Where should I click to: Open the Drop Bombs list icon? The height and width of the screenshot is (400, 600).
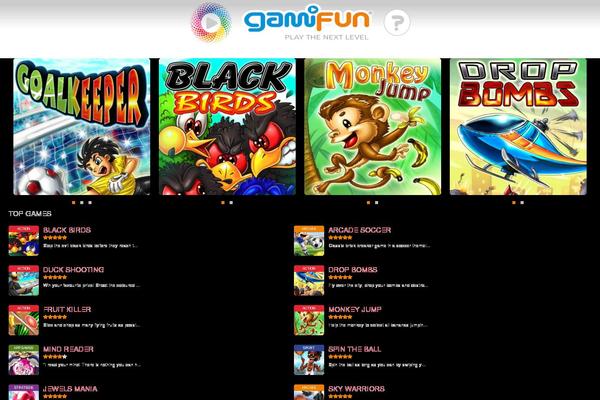point(309,280)
